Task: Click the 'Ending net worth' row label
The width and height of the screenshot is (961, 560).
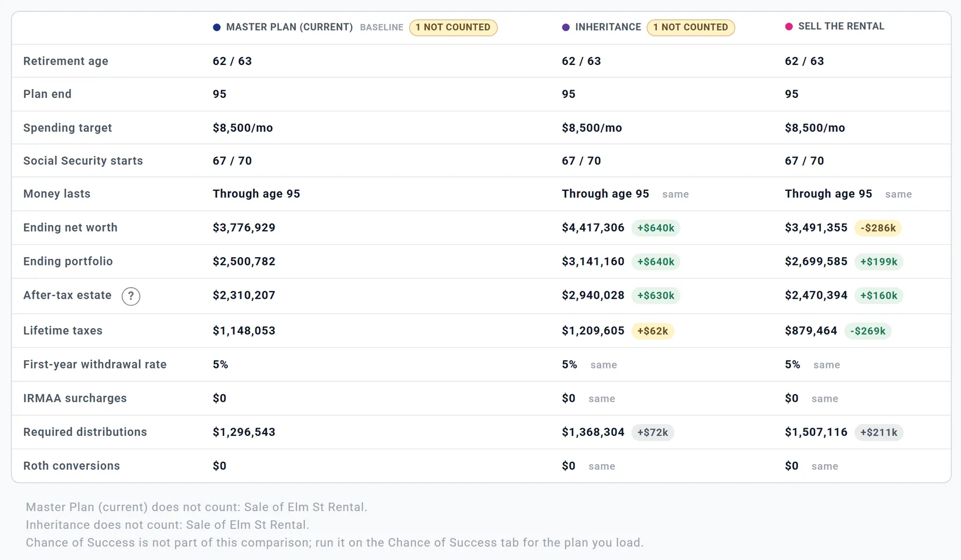Action: [70, 227]
